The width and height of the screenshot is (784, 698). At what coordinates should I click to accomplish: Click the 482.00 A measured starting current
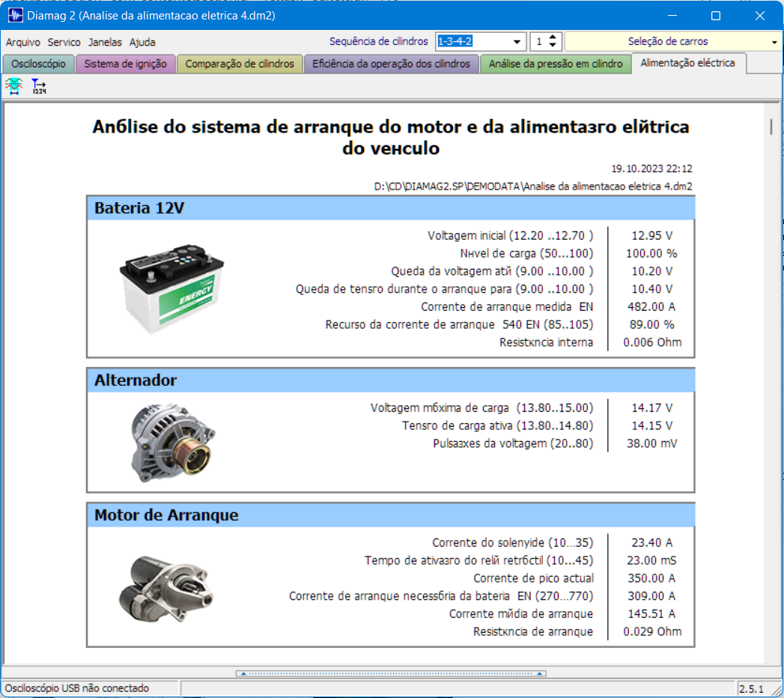point(652,306)
